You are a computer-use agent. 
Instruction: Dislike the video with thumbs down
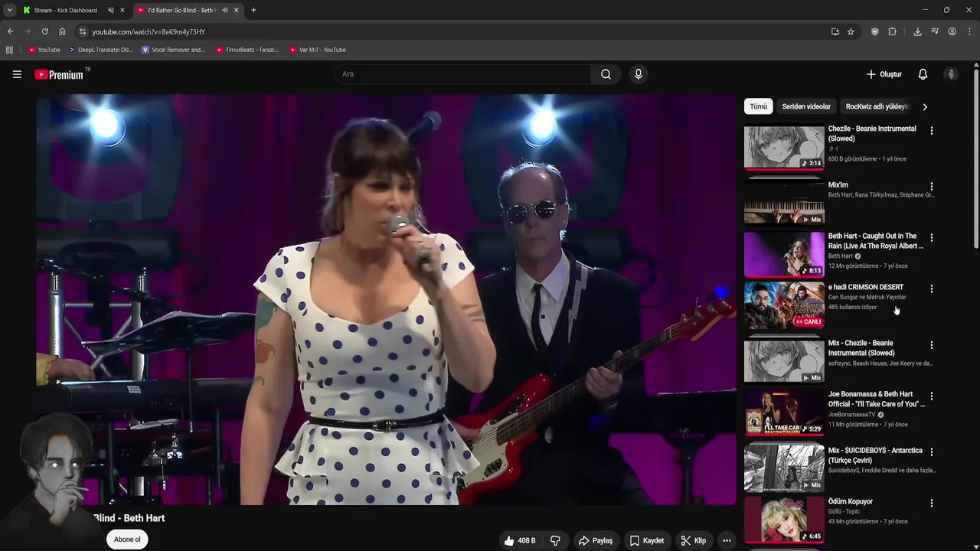pyautogui.click(x=555, y=540)
